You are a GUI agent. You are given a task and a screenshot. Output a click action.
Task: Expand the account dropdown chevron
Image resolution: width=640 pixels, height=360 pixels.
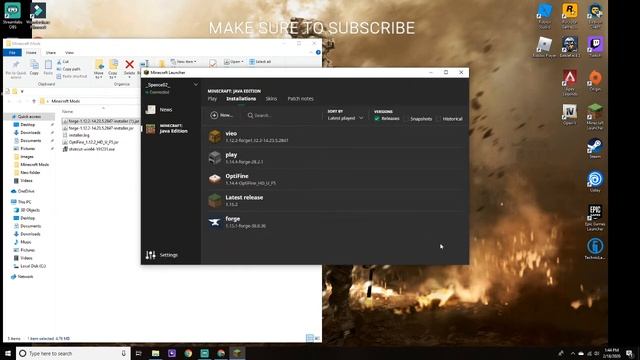point(196,84)
